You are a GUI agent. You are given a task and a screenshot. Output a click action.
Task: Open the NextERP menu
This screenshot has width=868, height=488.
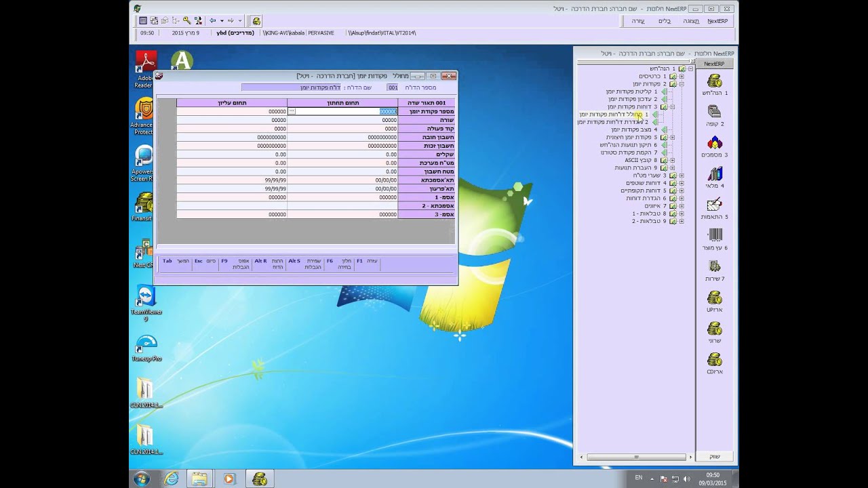(x=717, y=21)
